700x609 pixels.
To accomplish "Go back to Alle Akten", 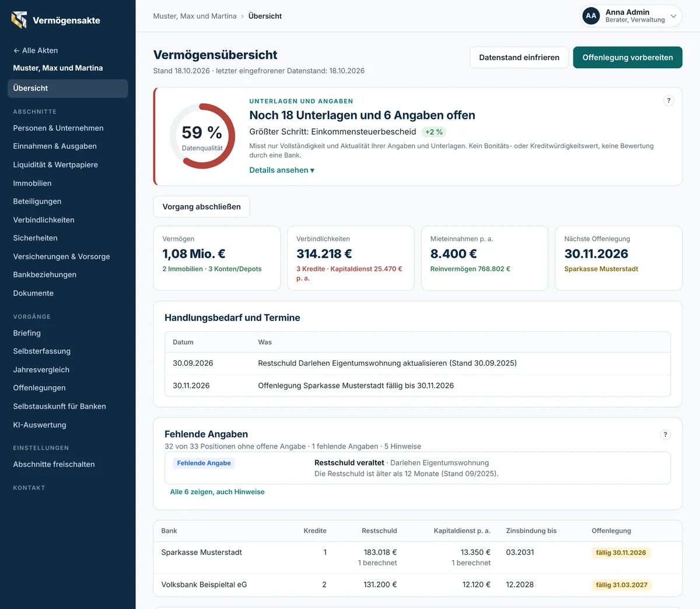I will click(x=36, y=51).
